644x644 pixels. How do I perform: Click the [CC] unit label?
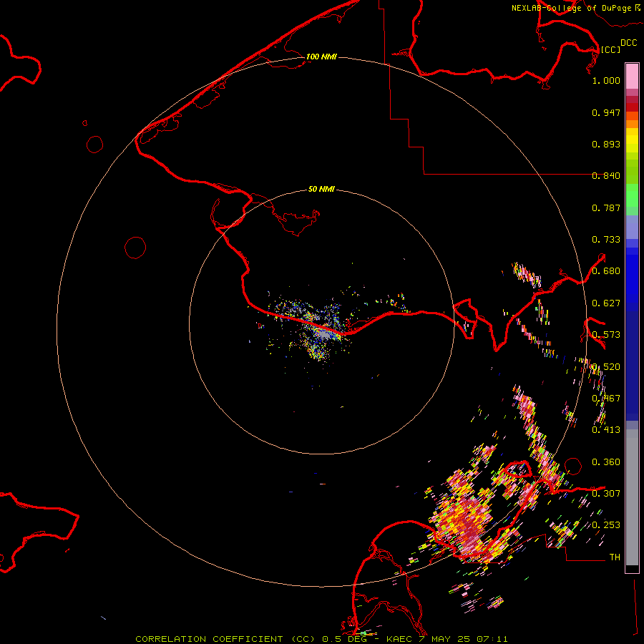point(610,49)
